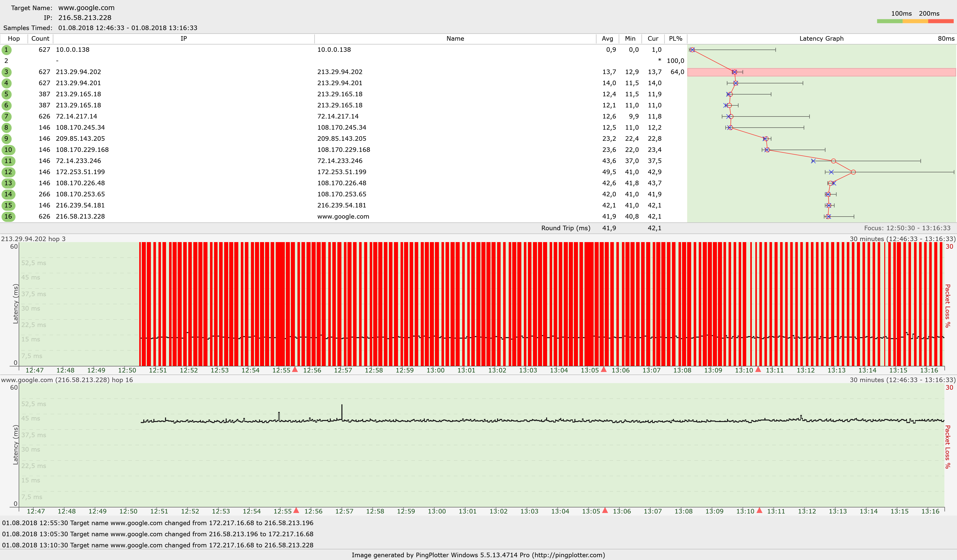The image size is (957, 560).
Task: Click the PL% column header
Action: pyautogui.click(x=675, y=39)
